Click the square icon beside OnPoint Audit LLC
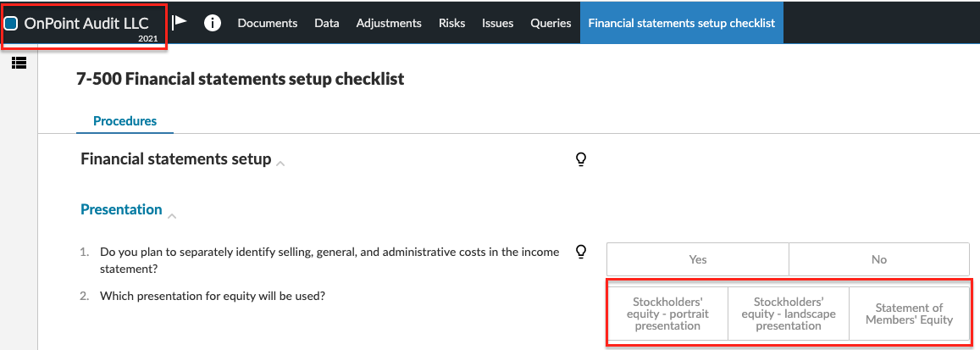 click(11, 24)
